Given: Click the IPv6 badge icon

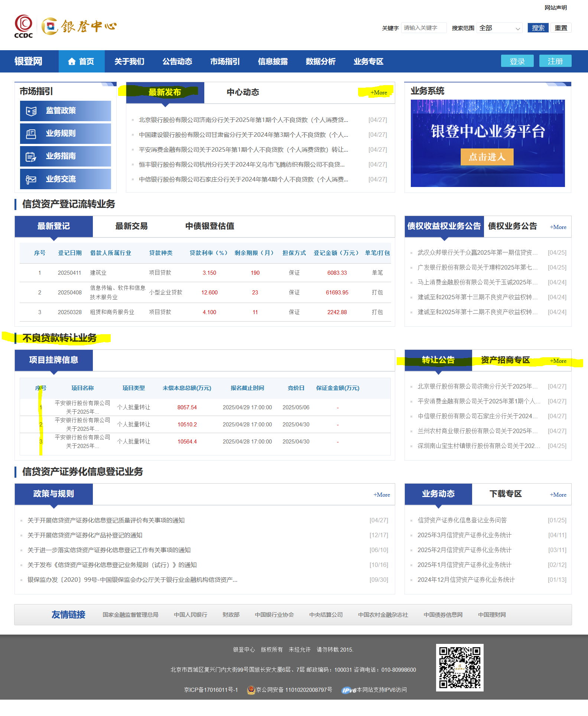Looking at the screenshot, I should click(349, 690).
